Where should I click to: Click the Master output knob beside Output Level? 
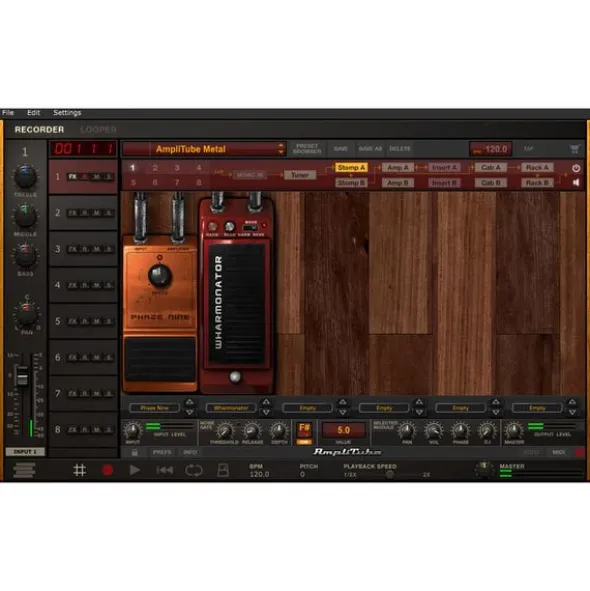pyautogui.click(x=514, y=430)
